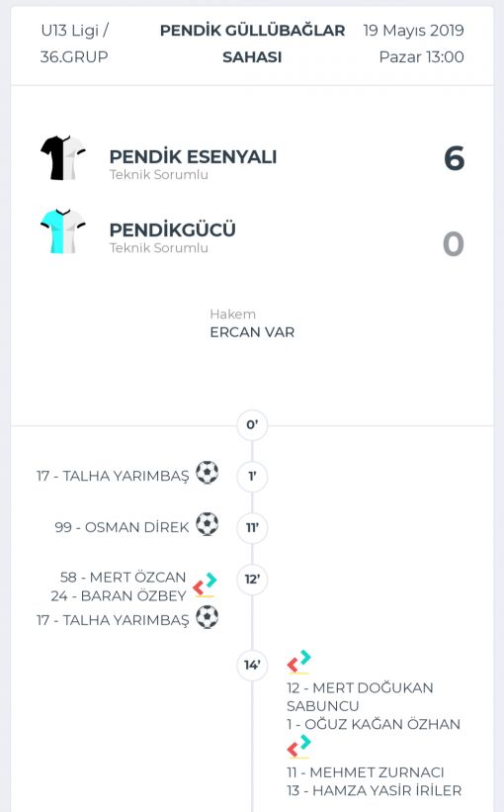This screenshot has height=812, width=504.
Task: Click substitution icon above Mehmet Zurnacı
Action: [x=299, y=747]
